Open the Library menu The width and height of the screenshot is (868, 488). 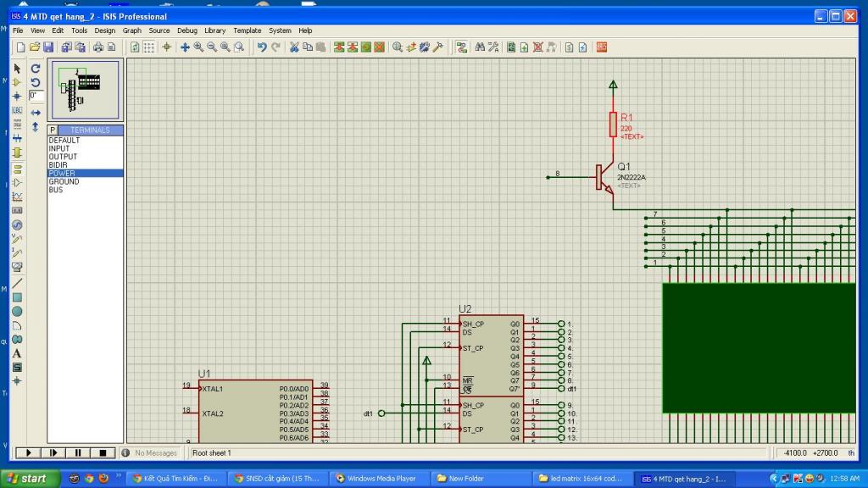(x=215, y=30)
